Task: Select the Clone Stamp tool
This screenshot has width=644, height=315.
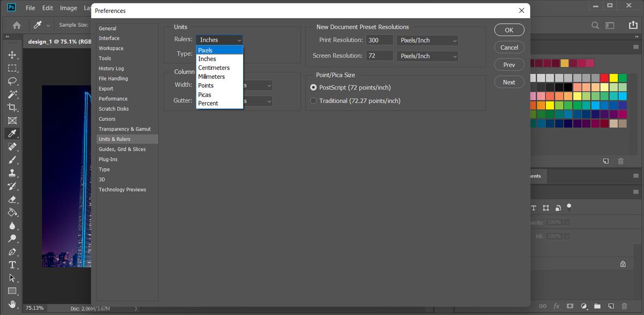Action: (12, 173)
